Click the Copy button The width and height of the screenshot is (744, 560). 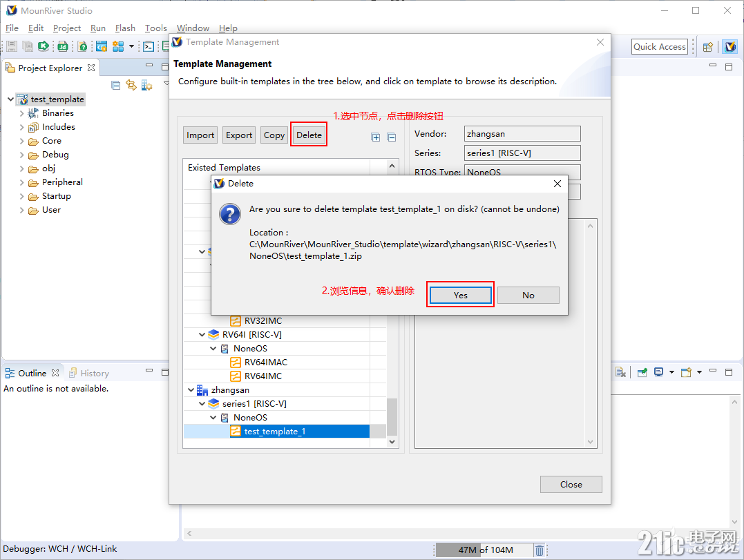(274, 135)
